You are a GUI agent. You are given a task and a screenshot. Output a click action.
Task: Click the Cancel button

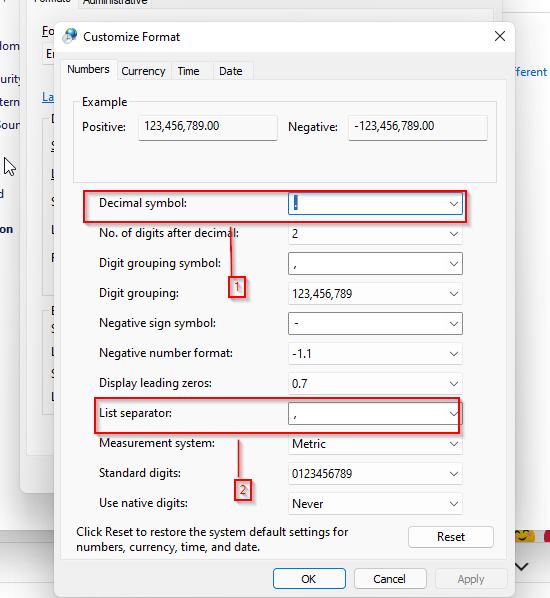[x=389, y=579]
